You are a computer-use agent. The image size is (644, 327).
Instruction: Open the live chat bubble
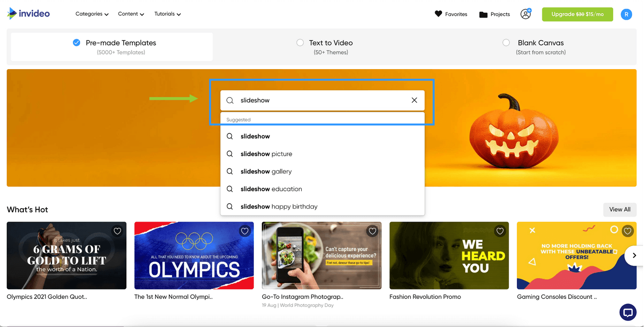coord(627,312)
